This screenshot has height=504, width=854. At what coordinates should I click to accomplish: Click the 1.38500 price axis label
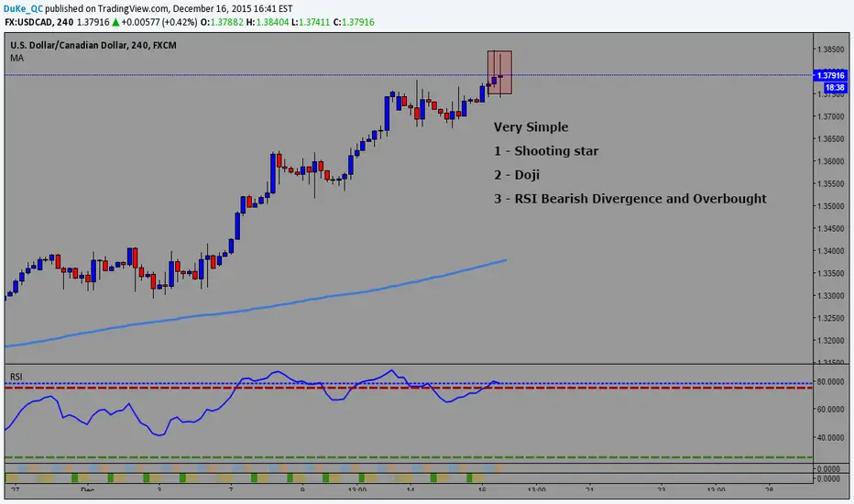[x=830, y=49]
